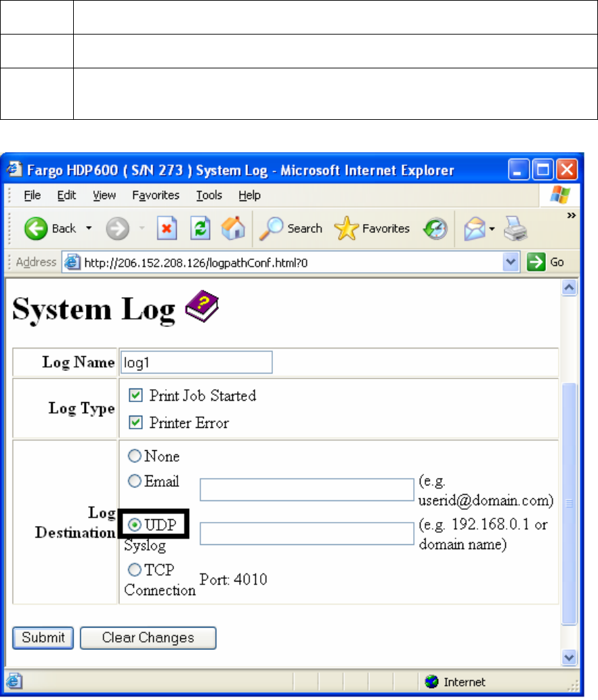This screenshot has height=700, width=598.
Task: Click the URL address bar field
Action: coord(292,262)
